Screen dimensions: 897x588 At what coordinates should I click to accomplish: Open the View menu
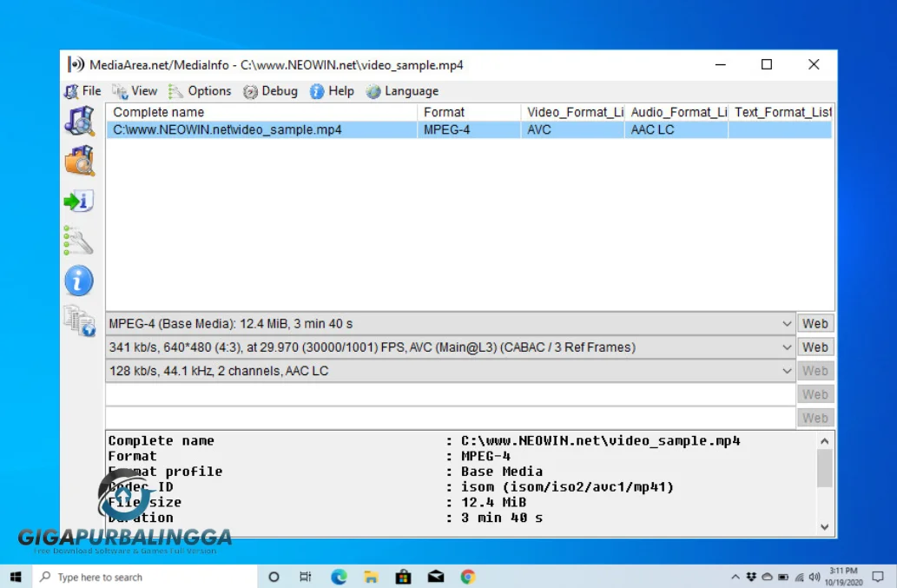click(135, 91)
